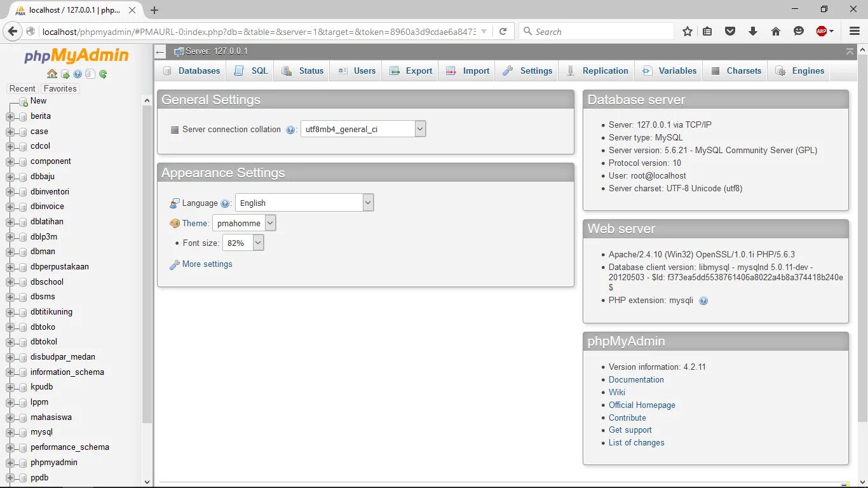Select the performance_schema database in tree

[x=70, y=447]
